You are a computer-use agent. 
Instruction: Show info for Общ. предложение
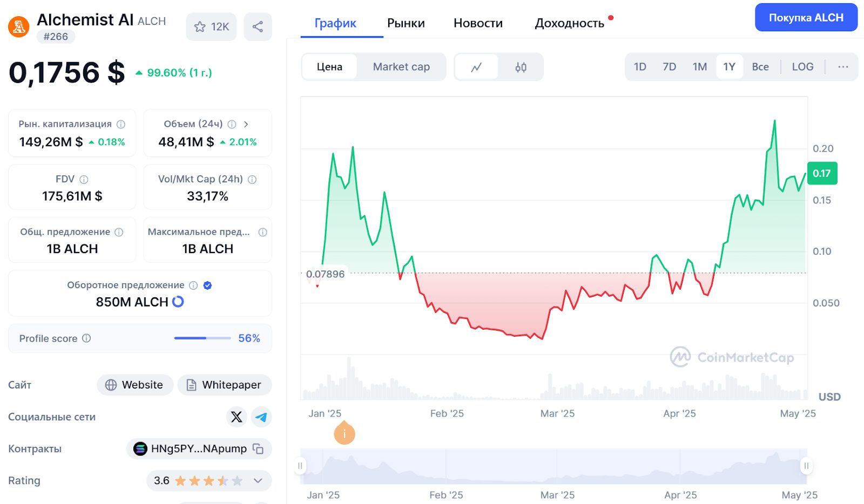point(119,232)
